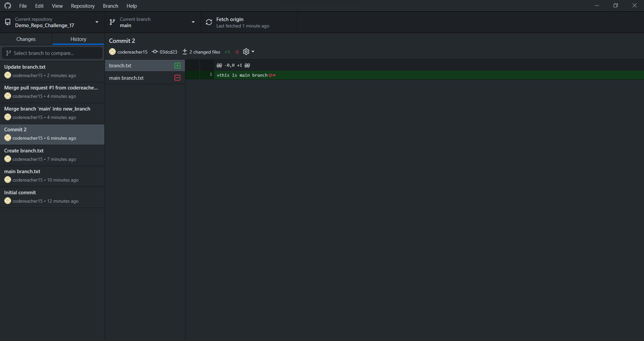
Task: Click the GitHub logo icon
Action: [x=7, y=6]
